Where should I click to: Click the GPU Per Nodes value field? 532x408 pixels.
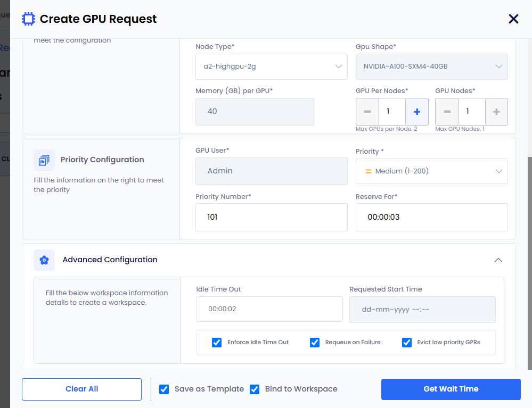click(392, 112)
